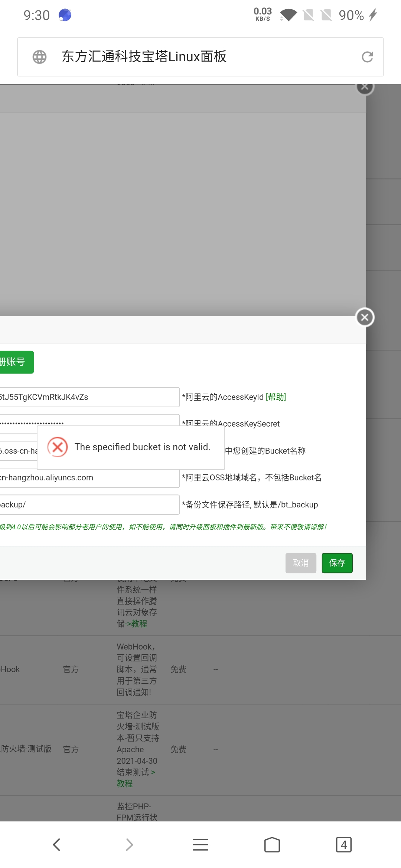Click 免费 in the firewall row
This screenshot has height=868, width=401.
pyautogui.click(x=179, y=750)
